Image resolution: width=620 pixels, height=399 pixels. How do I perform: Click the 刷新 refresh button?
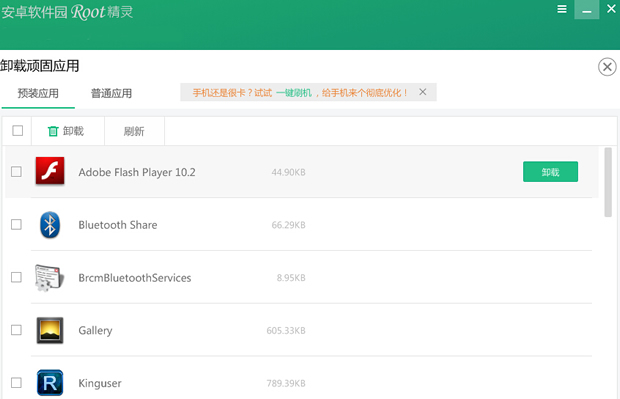pyautogui.click(x=134, y=131)
